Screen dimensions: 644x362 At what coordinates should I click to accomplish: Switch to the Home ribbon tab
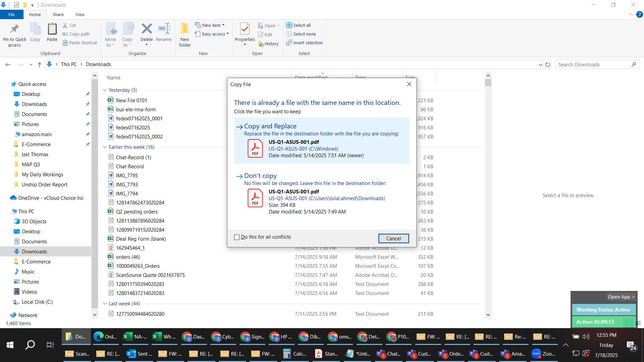tap(35, 14)
